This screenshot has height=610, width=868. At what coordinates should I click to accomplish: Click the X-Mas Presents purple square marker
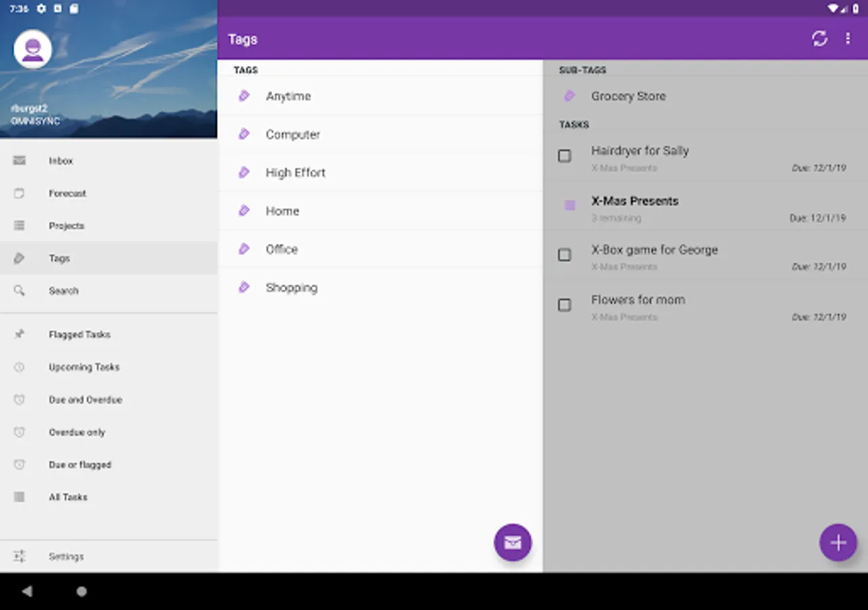click(x=570, y=205)
